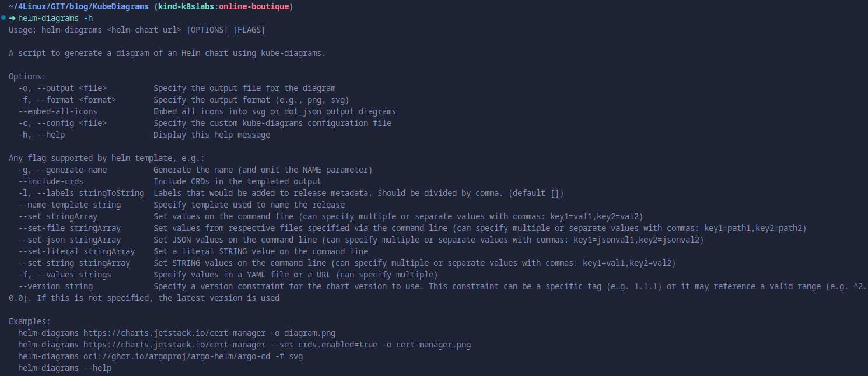Click the blue dot command status indicator
The width and height of the screenshot is (868, 376).
point(3,18)
